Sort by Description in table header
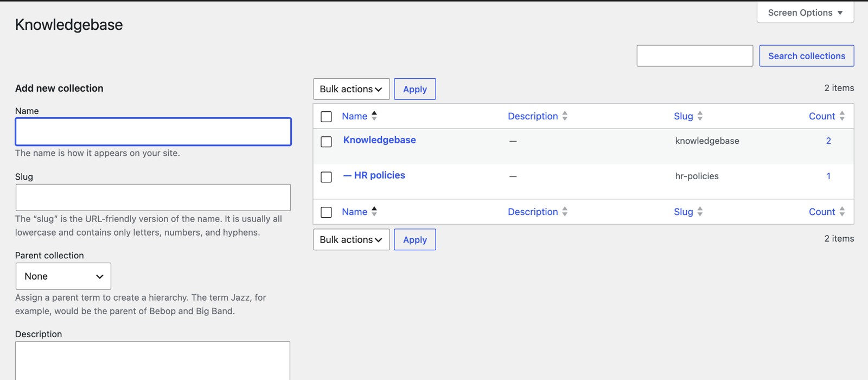 coord(533,116)
